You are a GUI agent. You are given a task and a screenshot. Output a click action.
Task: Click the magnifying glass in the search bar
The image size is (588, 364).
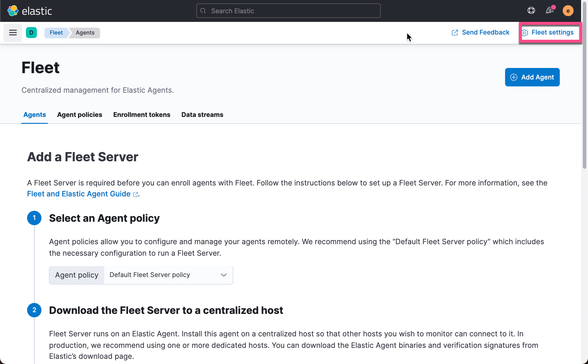pyautogui.click(x=203, y=11)
